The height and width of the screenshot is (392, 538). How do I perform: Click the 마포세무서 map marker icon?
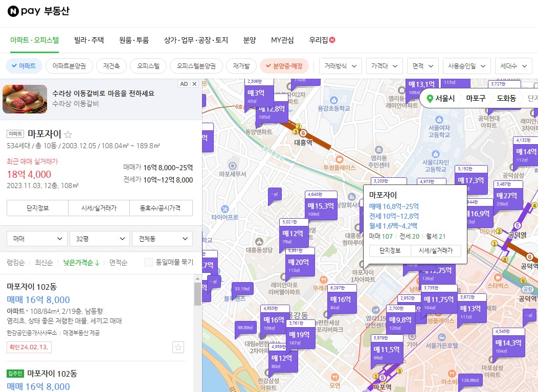tap(233, 166)
